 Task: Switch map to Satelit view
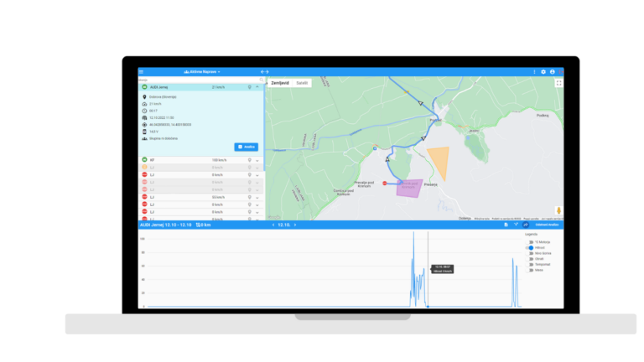click(x=303, y=83)
